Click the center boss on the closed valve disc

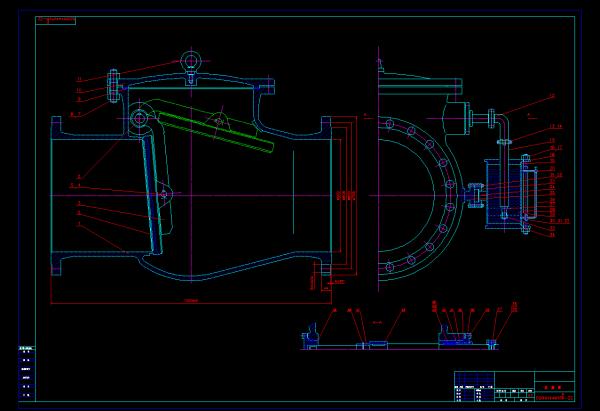click(163, 194)
